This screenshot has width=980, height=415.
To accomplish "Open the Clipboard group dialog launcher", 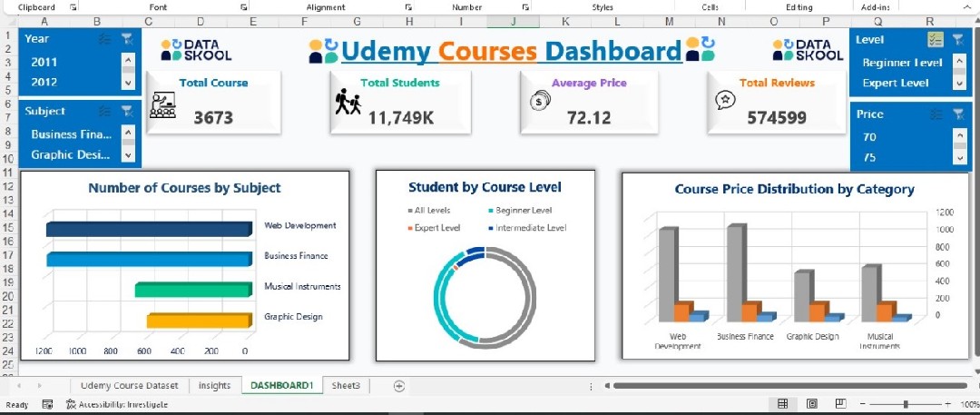I will [x=73, y=7].
